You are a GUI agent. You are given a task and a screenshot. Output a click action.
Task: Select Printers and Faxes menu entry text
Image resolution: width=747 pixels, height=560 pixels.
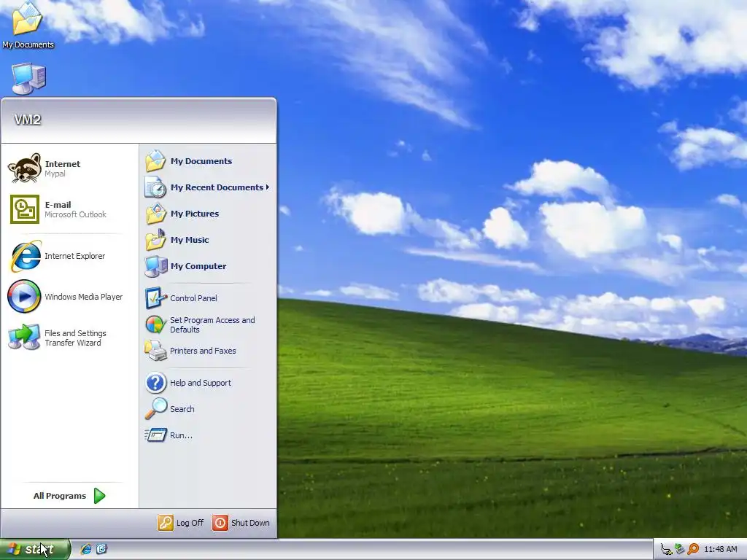203,351
